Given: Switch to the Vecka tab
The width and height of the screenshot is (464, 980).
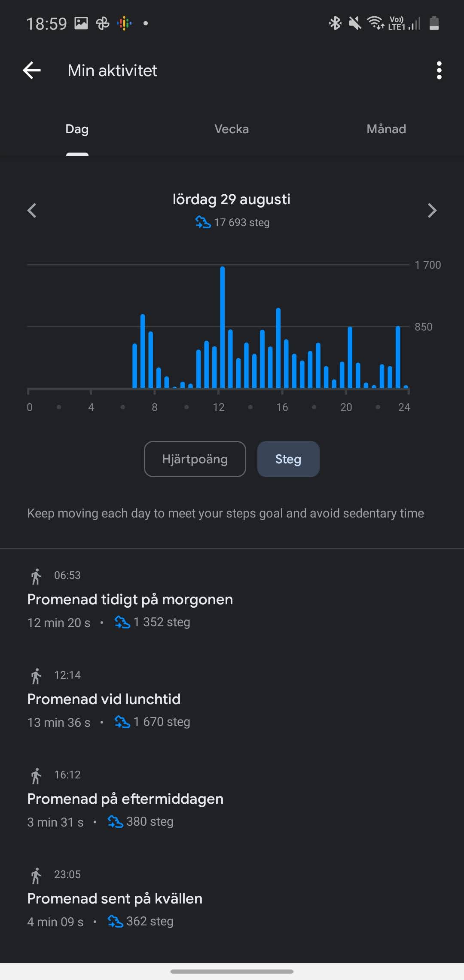Looking at the screenshot, I should click(232, 129).
